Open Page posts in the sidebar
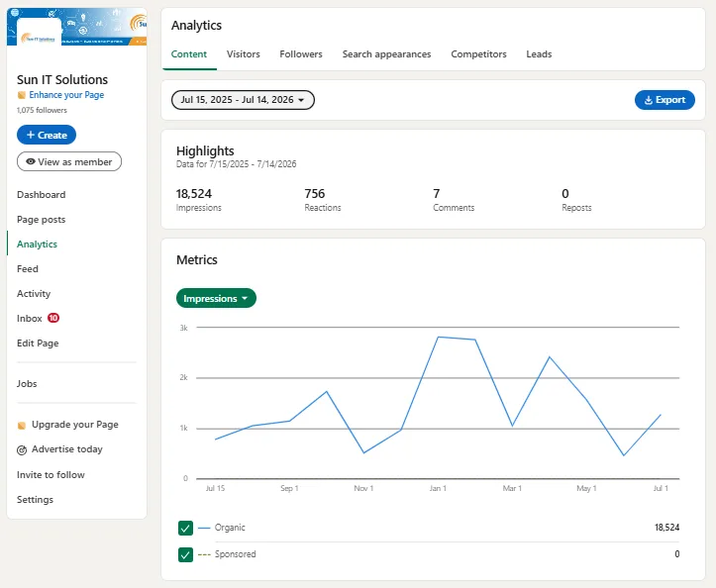The width and height of the screenshot is (716, 588). [41, 219]
